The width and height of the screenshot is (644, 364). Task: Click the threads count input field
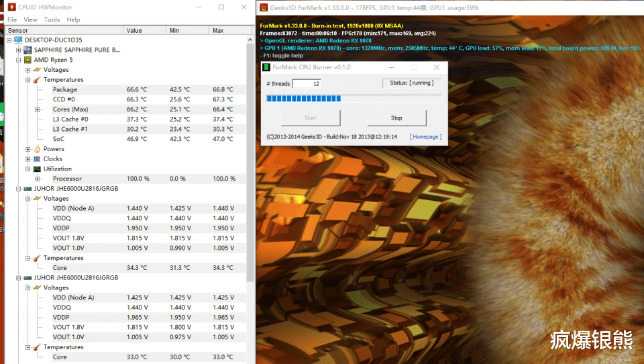[307, 83]
